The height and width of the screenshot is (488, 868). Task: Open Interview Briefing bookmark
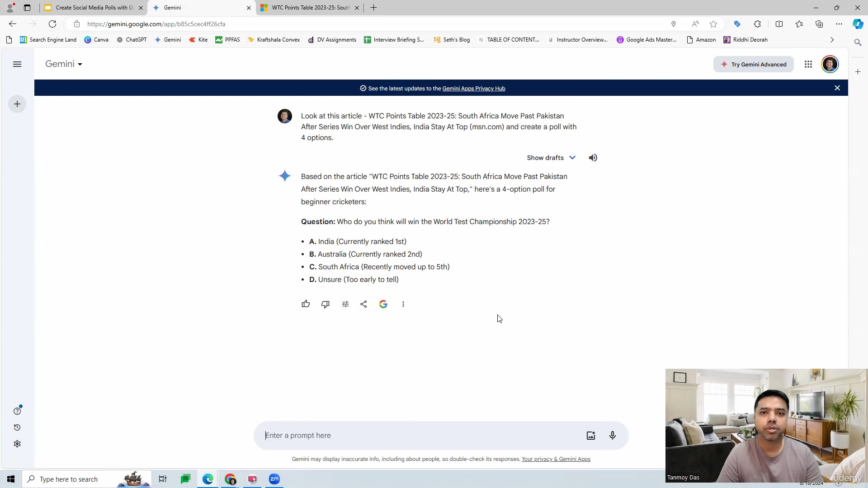pyautogui.click(x=394, y=40)
